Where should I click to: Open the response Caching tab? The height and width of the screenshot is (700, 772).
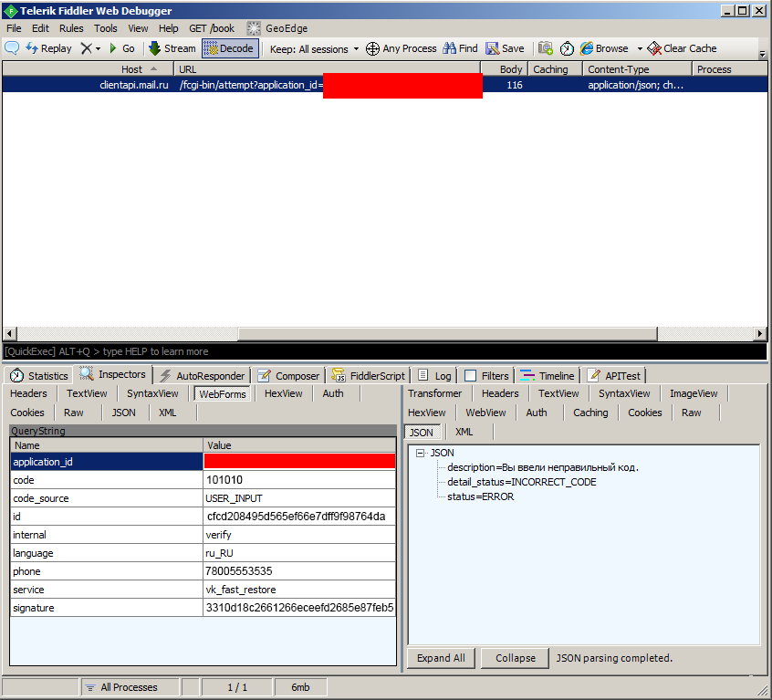pos(590,413)
